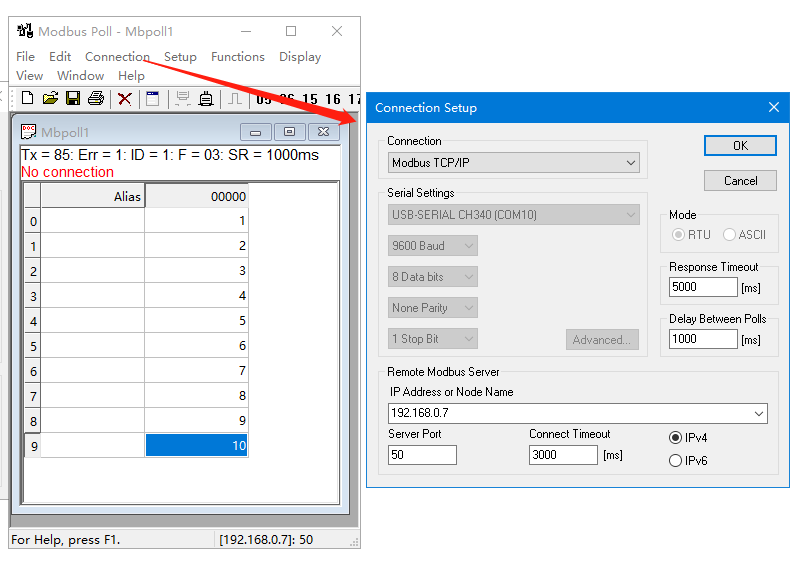Click the Server Port input field
The image size is (806, 582).
point(422,455)
